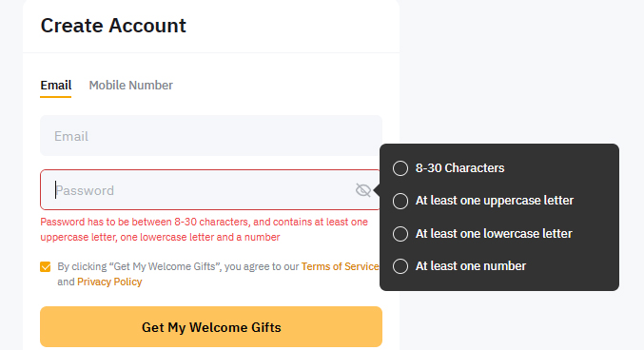Viewport: 644px width, 350px height.
Task: Click the circle beside lowercase letter requirement
Action: [400, 234]
